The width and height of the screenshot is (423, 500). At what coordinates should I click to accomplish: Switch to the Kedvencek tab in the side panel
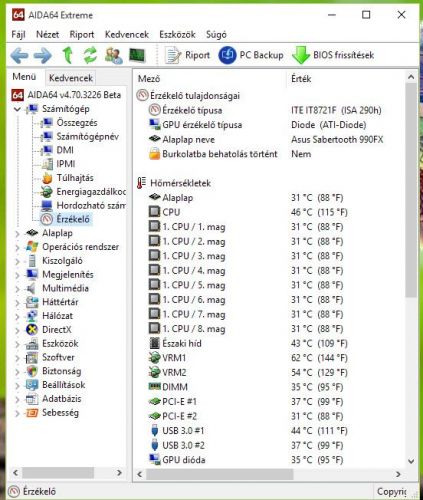click(x=71, y=78)
